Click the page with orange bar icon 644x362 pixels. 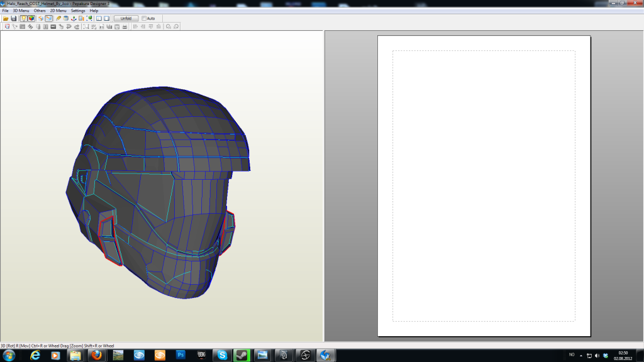[81, 18]
